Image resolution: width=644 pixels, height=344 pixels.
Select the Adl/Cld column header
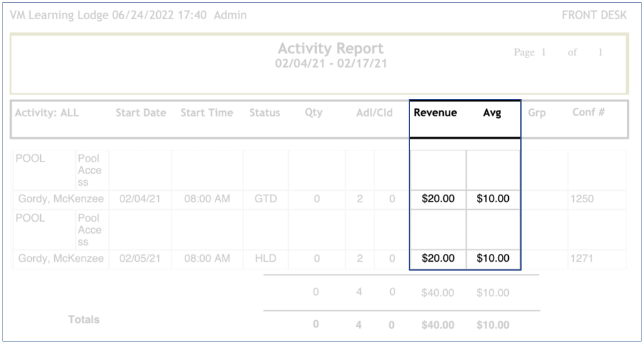click(374, 113)
